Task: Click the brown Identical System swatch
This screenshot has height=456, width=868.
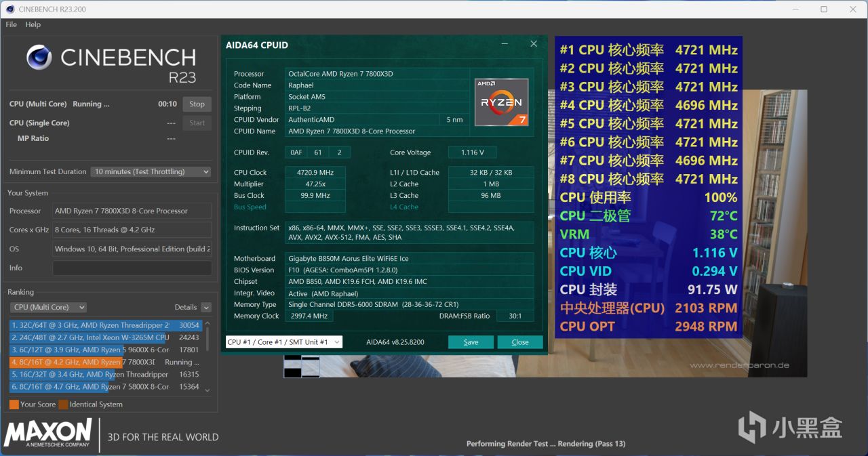Action: click(x=63, y=405)
